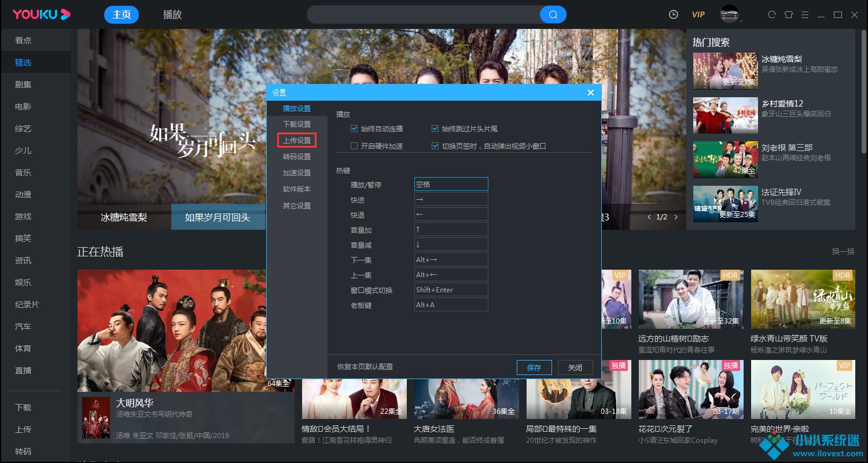Viewport: 868px width, 463px height.
Task: Go to previous banner page arrow
Action: [649, 217]
